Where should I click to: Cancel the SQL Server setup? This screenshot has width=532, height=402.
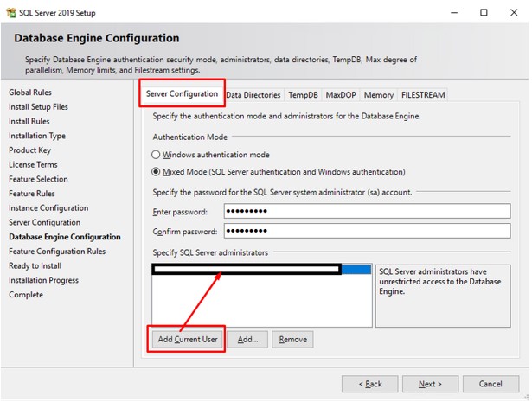point(490,384)
